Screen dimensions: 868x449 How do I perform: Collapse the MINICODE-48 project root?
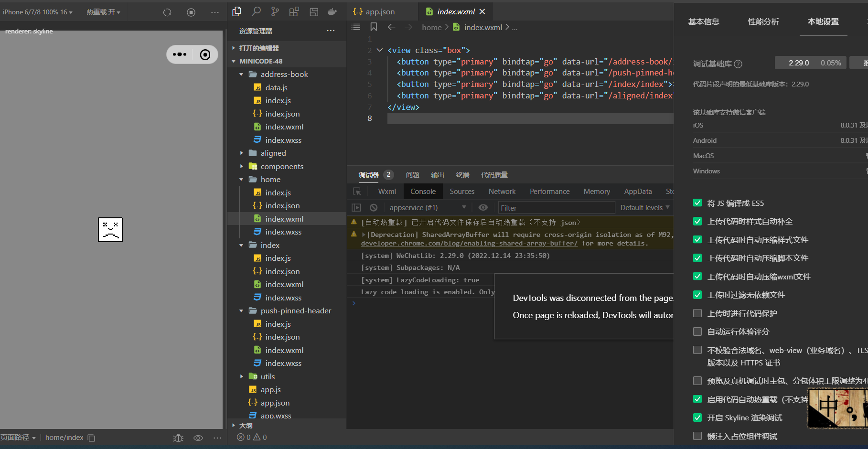click(x=287, y=61)
